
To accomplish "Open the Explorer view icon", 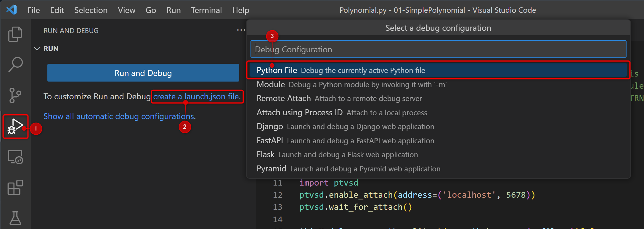I will click(15, 34).
